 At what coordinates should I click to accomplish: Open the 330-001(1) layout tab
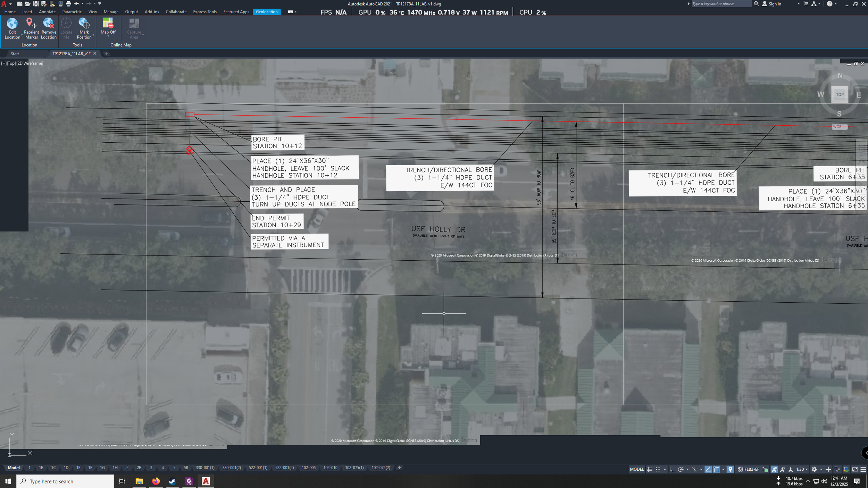(x=205, y=468)
